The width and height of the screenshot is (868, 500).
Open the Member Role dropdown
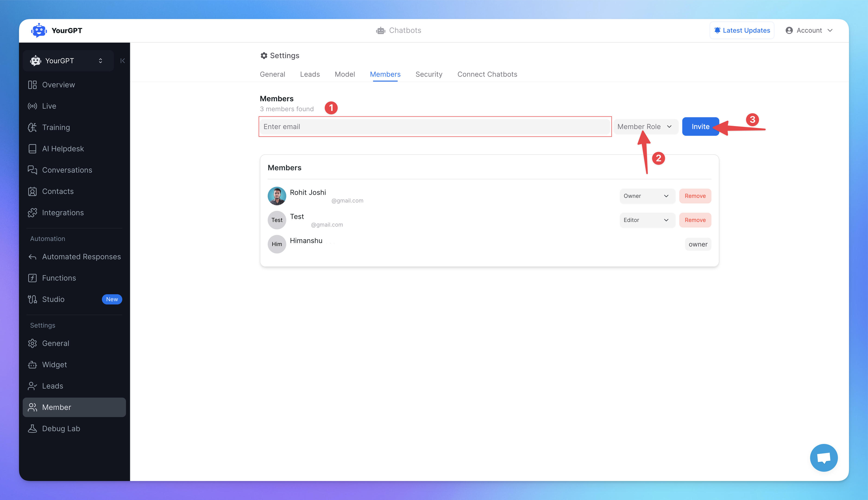pyautogui.click(x=646, y=127)
